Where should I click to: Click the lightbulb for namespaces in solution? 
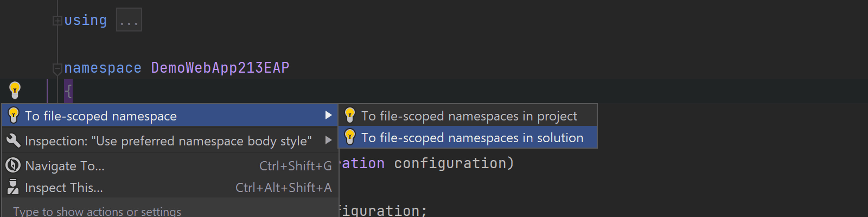350,137
